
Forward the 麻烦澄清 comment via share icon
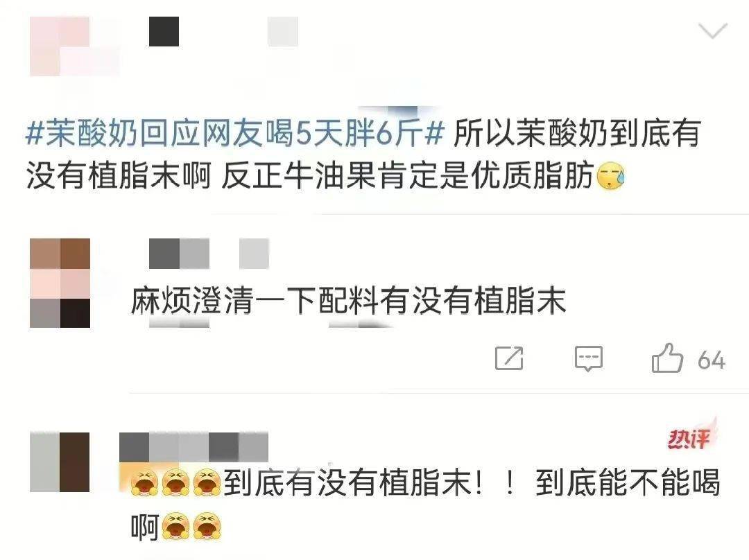[509, 358]
